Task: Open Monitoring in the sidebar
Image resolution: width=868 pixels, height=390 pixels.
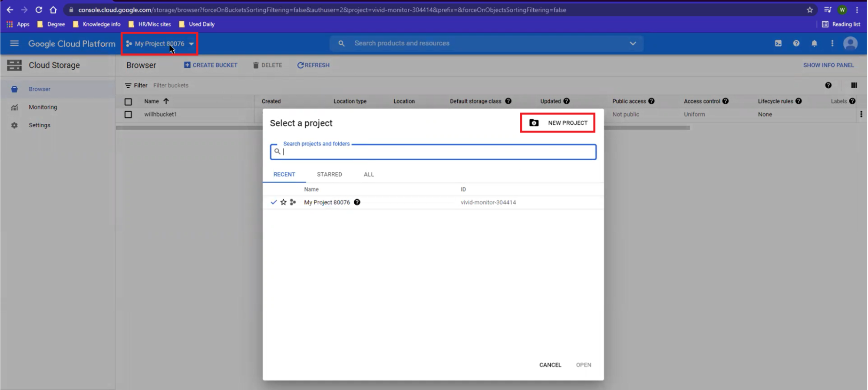Action: 58,107
